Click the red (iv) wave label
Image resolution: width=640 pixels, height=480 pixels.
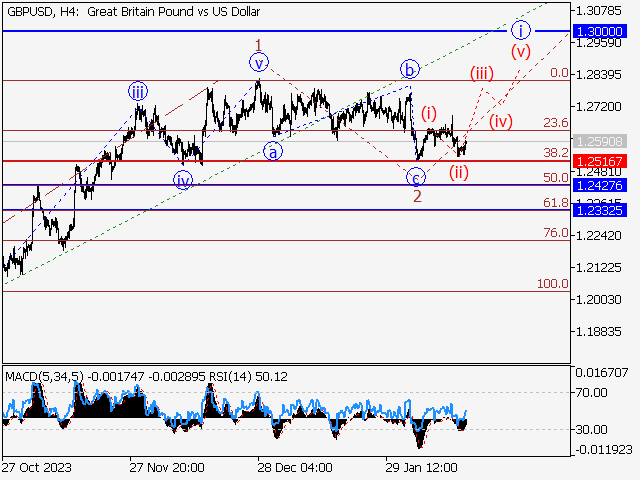[500, 121]
